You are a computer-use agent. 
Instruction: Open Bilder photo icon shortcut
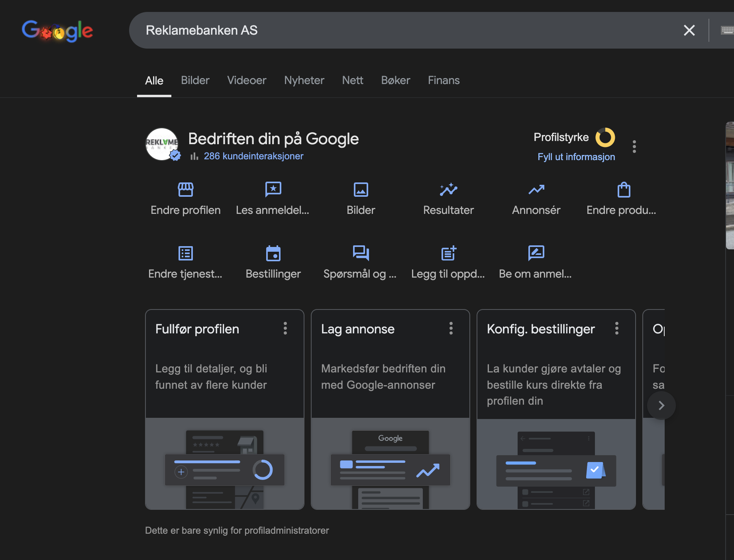pyautogui.click(x=361, y=190)
